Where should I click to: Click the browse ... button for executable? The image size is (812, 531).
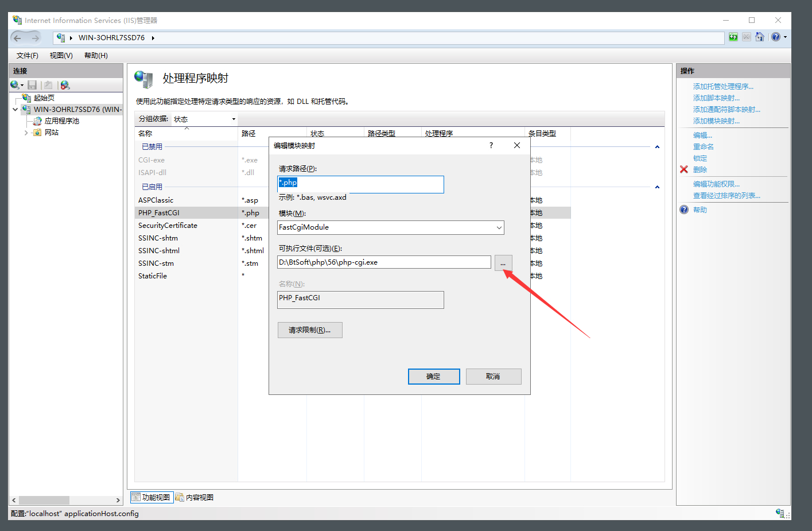click(x=503, y=263)
